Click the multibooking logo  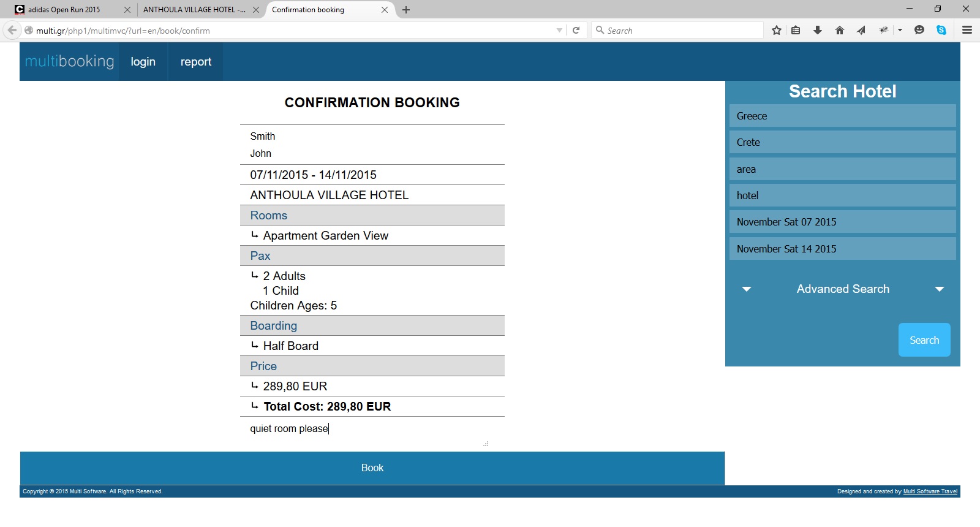pos(69,61)
